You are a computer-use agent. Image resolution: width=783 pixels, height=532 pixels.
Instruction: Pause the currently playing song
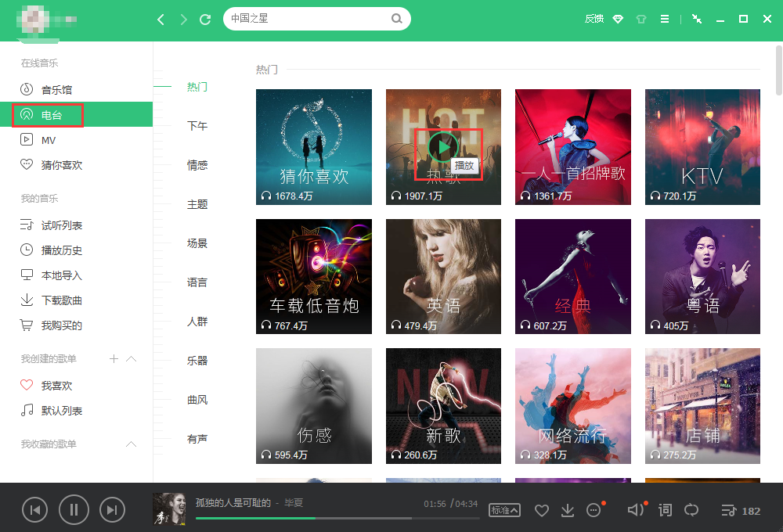point(74,511)
